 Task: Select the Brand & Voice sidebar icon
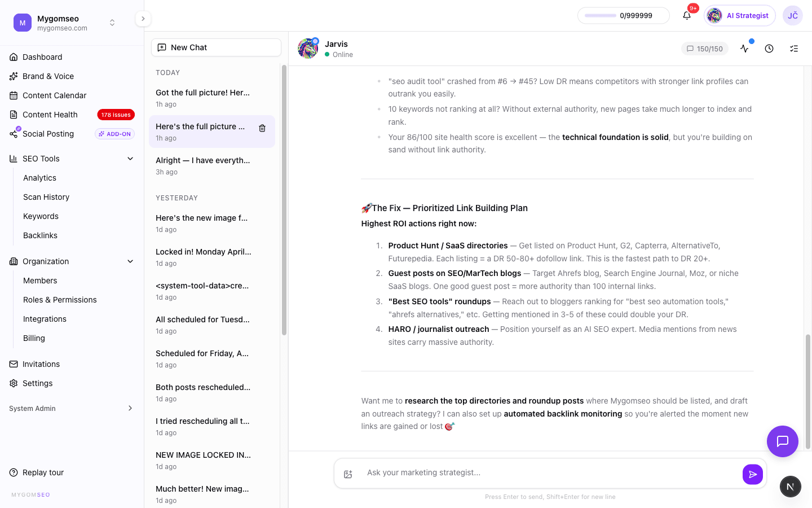14,76
